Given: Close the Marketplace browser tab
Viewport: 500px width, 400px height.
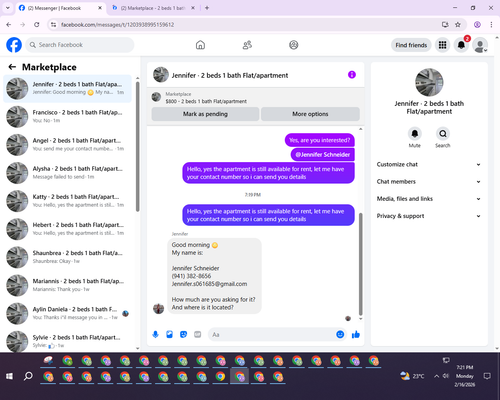Looking at the screenshot, I should (x=193, y=8).
